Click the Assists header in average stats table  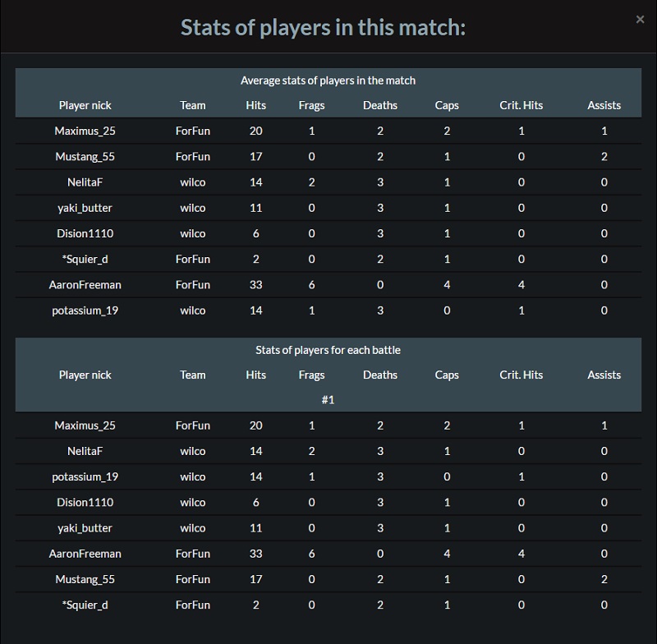[x=604, y=105]
